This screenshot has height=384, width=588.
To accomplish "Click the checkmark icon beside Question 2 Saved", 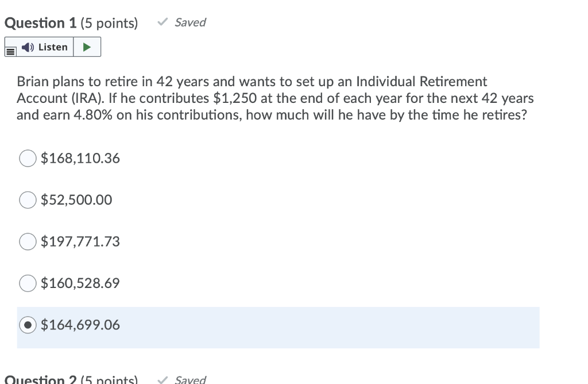I will pyautogui.click(x=162, y=379).
